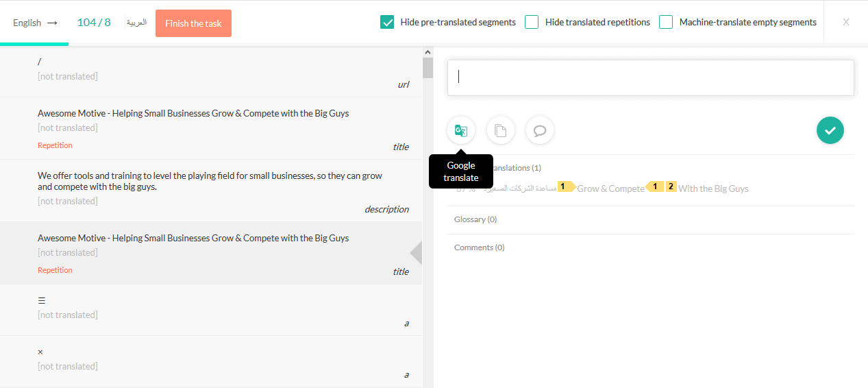868x388 pixels.
Task: Click the yellow tag 2 marker
Action: (671, 186)
